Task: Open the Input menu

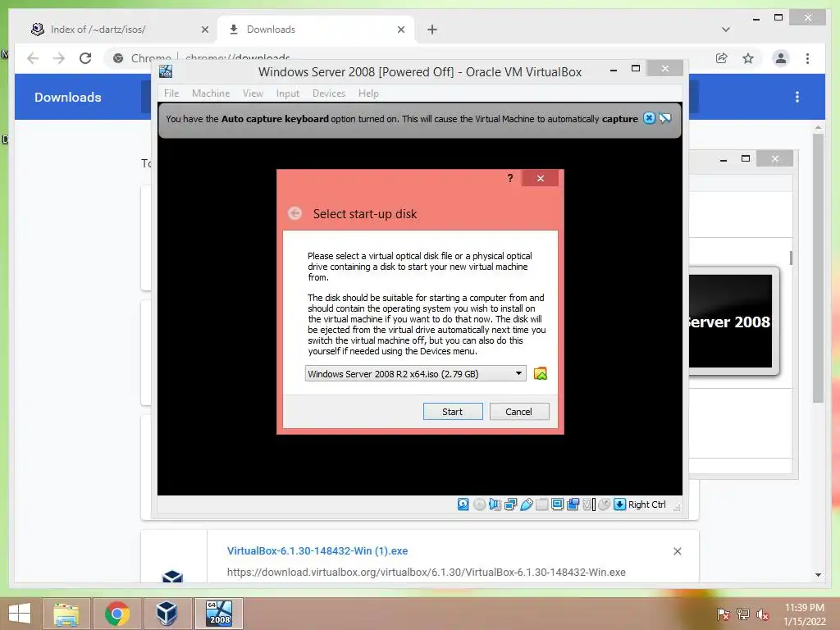Action: click(288, 94)
